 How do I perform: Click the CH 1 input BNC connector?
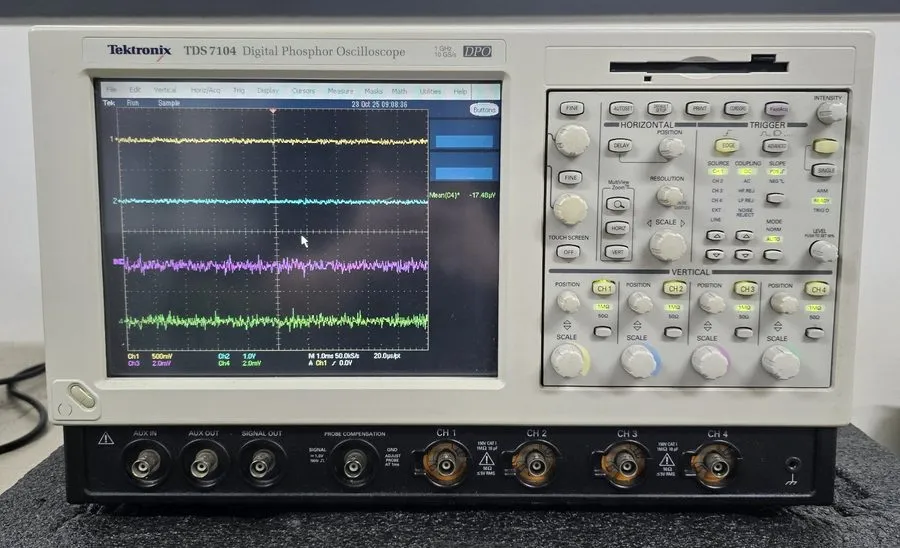click(x=446, y=464)
